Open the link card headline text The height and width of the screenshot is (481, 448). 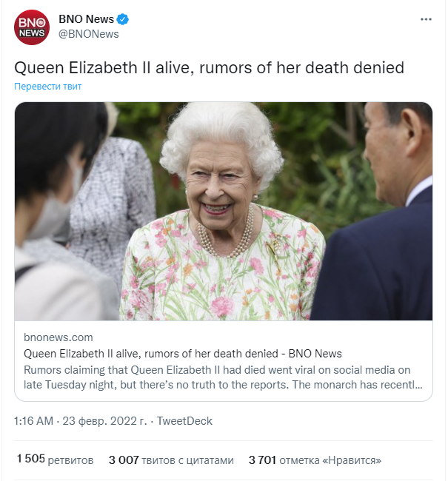[x=182, y=353]
